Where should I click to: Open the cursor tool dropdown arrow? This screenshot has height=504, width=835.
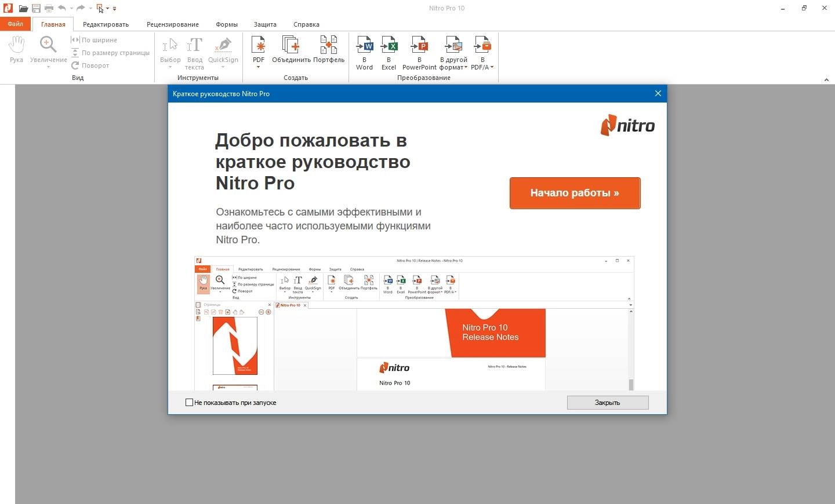(107, 9)
